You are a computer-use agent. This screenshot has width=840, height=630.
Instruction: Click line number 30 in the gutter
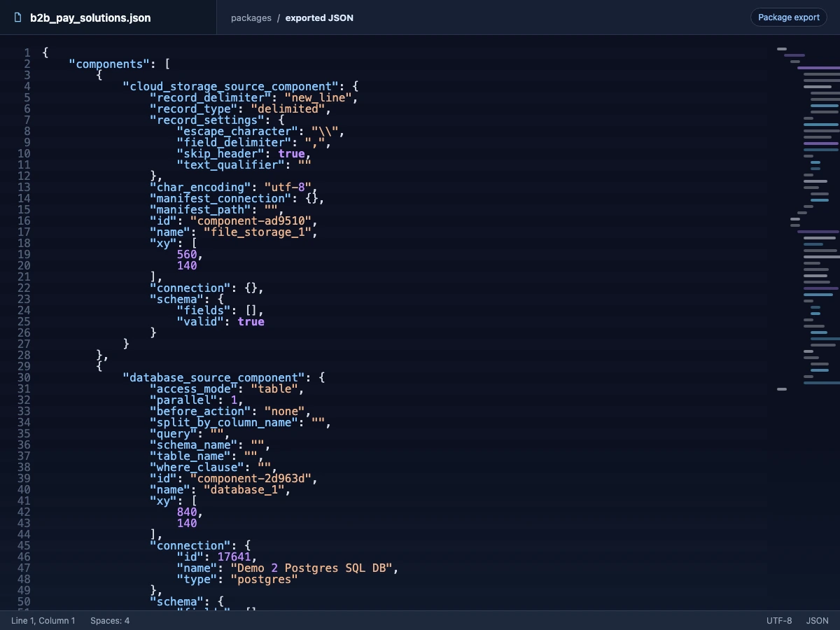pyautogui.click(x=23, y=377)
